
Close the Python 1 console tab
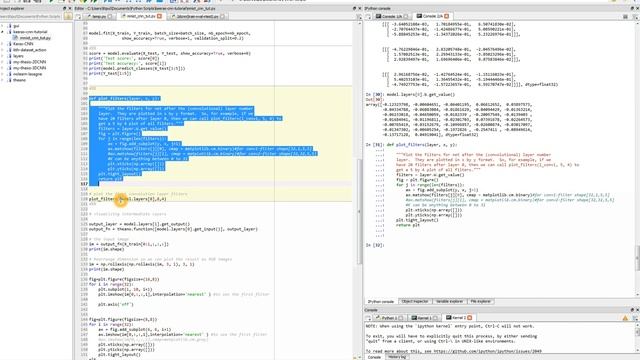click(x=401, y=318)
